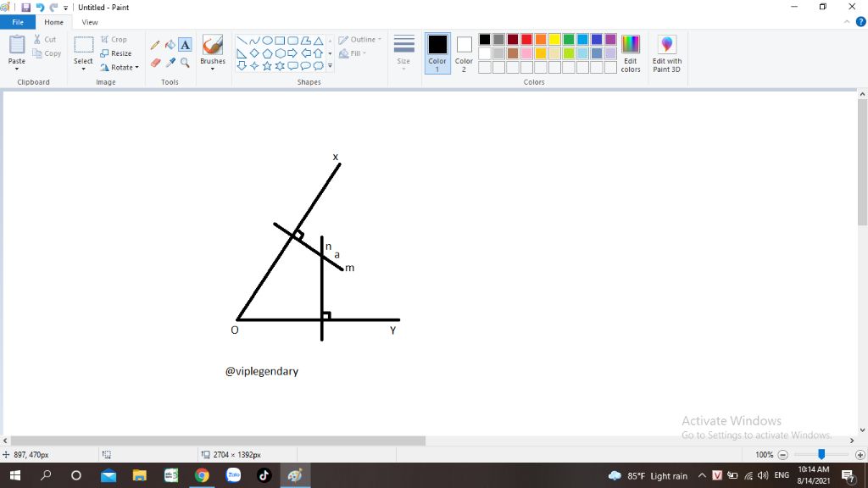Choose the Curve shape
The width and height of the screenshot is (868, 488).
coord(254,41)
